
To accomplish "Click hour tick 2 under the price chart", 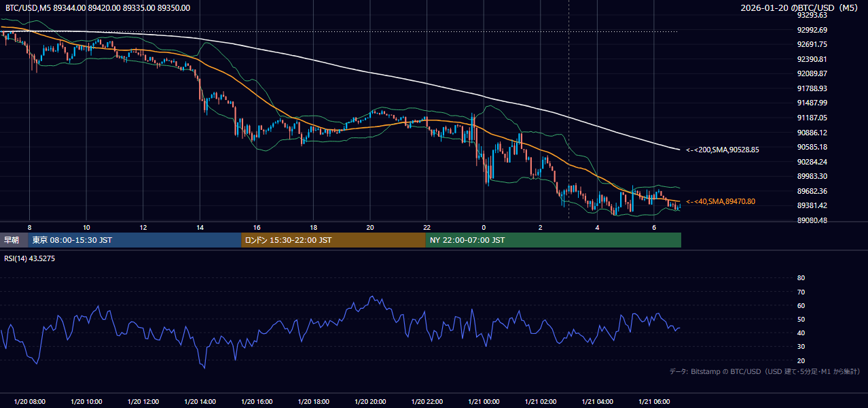I will (x=540, y=227).
